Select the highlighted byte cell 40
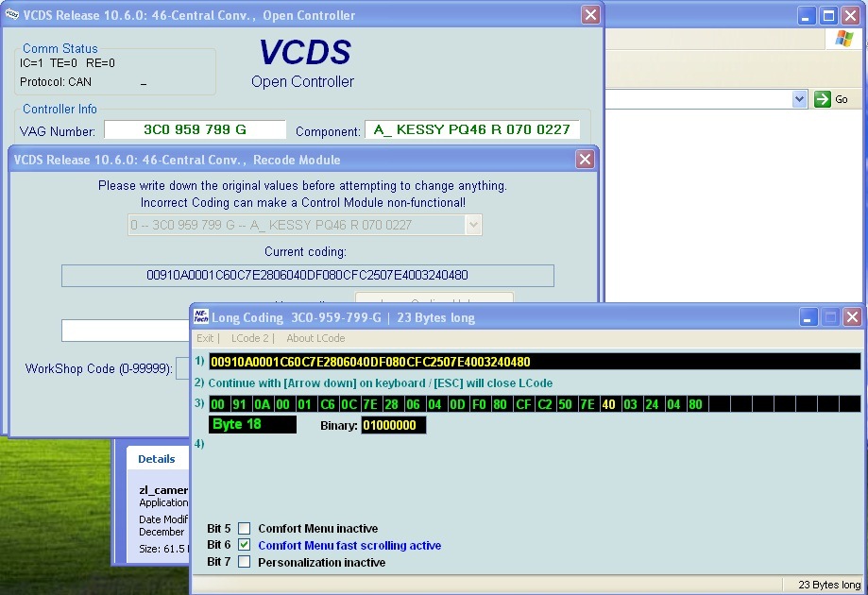868x595 pixels. 609,404
